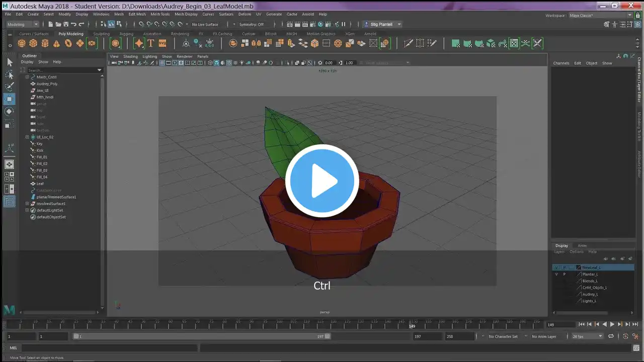Open the Mesh Tools menu

coord(160,14)
